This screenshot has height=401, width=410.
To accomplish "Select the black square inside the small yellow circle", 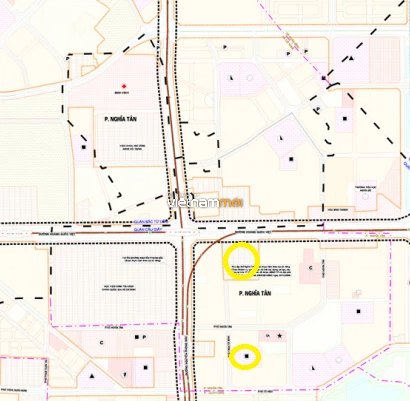I will (x=247, y=356).
